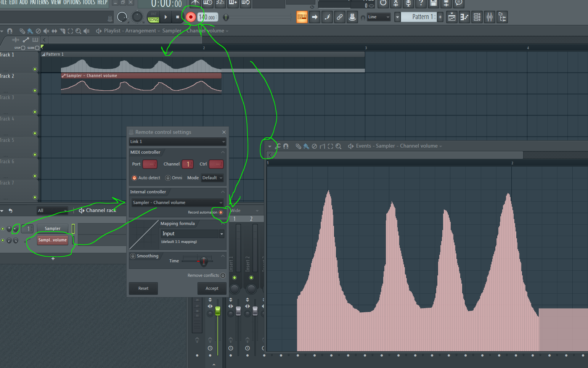The width and height of the screenshot is (588, 368).
Task: Select the Sampl..volume automation channel
Action: [x=53, y=240]
